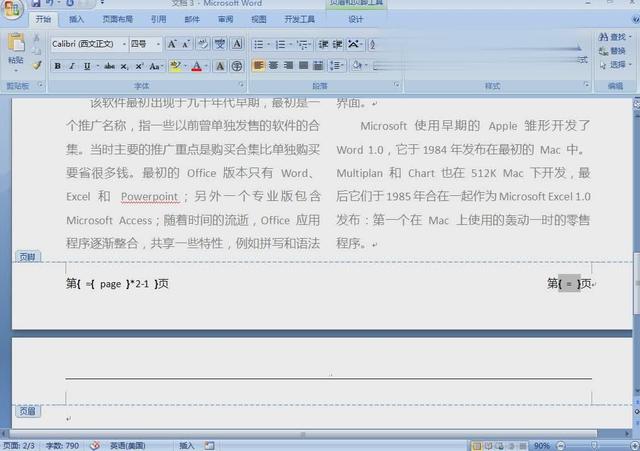This screenshot has width=640, height=451.
Task: Save the document from Quick Access Toolbar
Action: coord(36,4)
